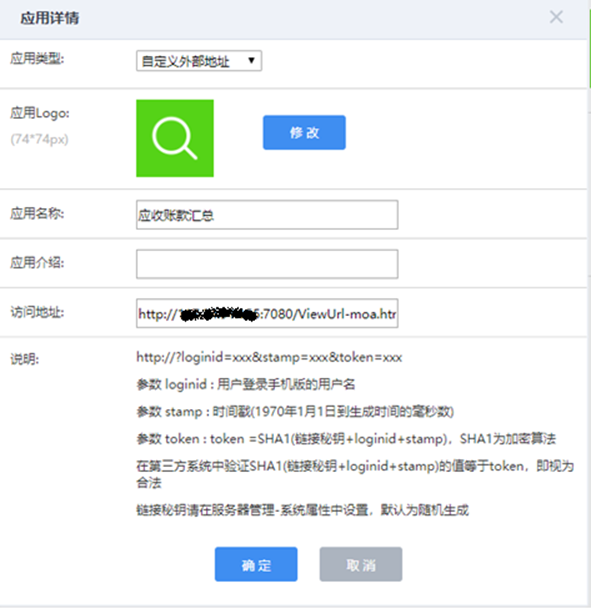Close the 应用详情 dialog with the X icon

tap(556, 17)
